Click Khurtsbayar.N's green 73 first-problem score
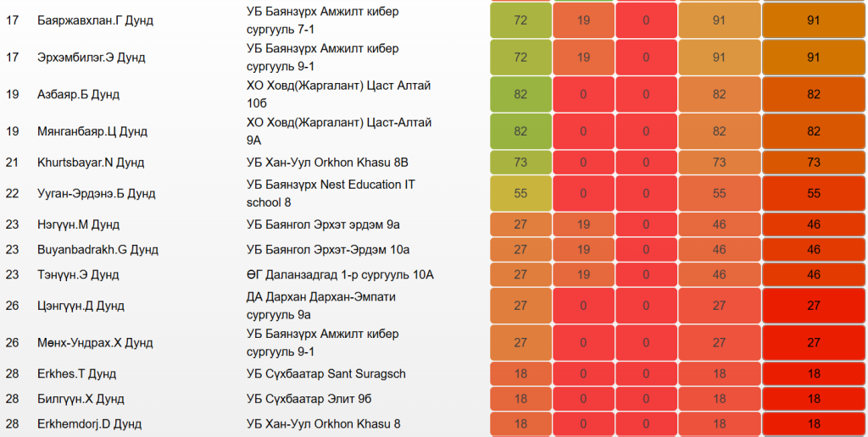The height and width of the screenshot is (437, 868). click(520, 163)
